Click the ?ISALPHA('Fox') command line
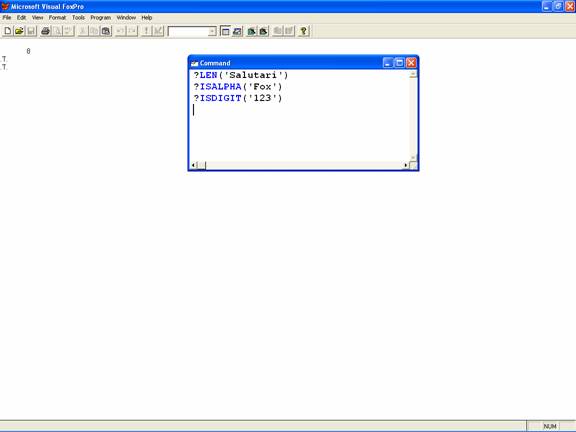Screen dimensions: 576x432 point(238,87)
